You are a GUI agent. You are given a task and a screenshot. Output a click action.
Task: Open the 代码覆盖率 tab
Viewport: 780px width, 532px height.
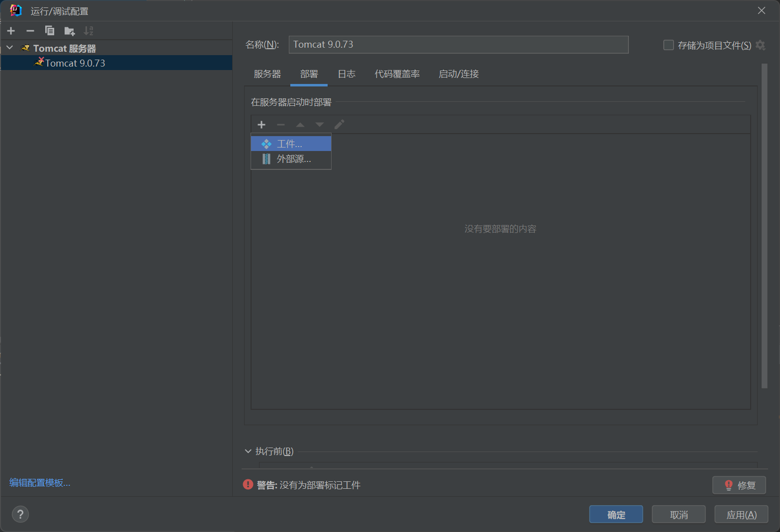[397, 74]
